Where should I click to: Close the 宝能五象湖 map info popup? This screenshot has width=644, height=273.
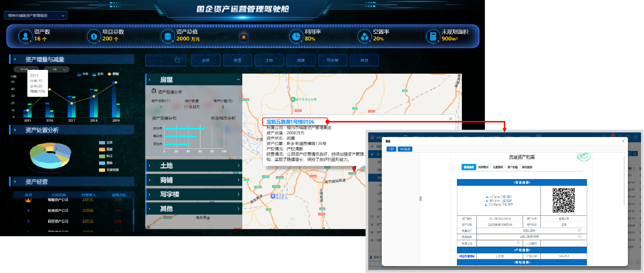click(x=451, y=119)
